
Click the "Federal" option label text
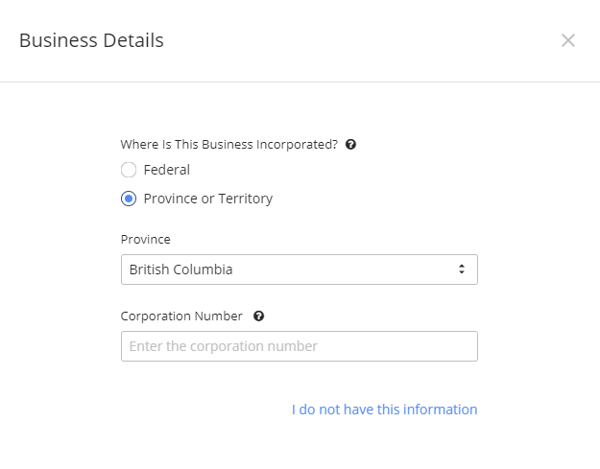tap(166, 170)
